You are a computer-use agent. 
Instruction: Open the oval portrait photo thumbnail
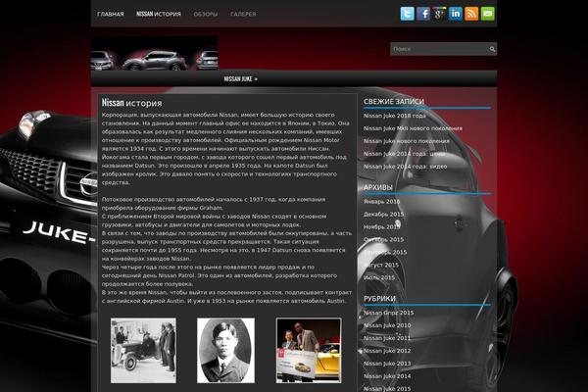click(x=225, y=351)
